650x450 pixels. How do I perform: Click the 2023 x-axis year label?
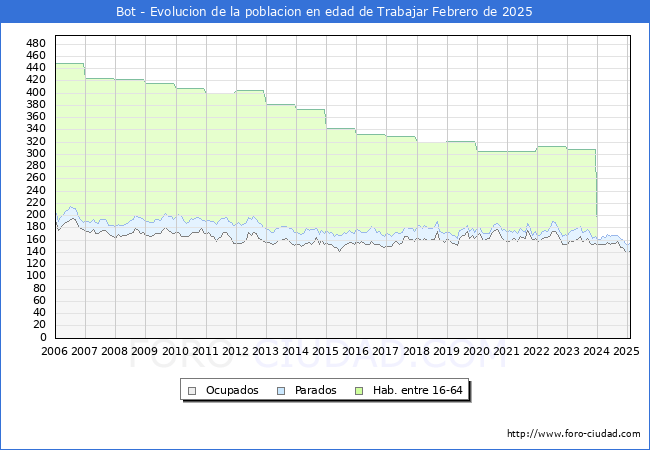[566, 351]
